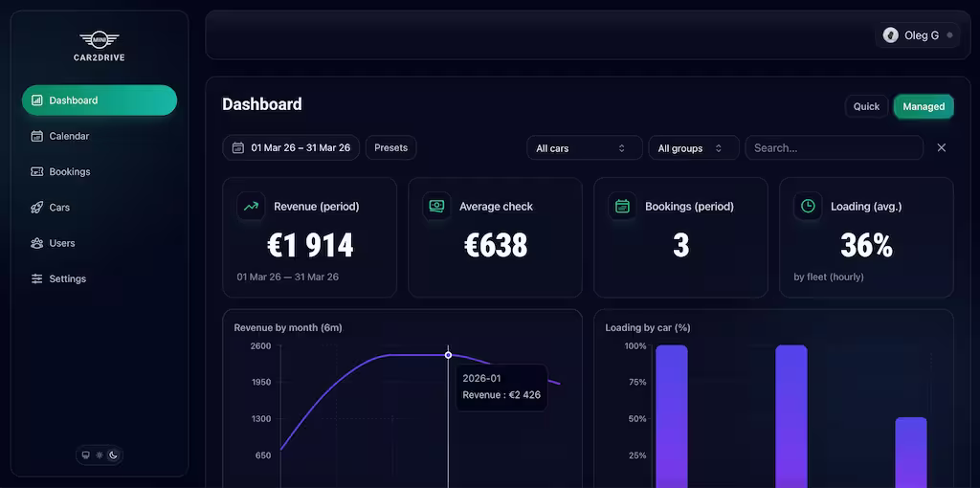This screenshot has width=980, height=488.
Task: Click the Revenue trending-up icon
Action: 251,206
